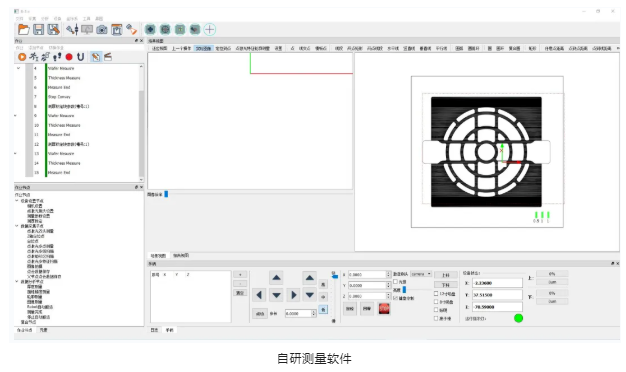Lower Z axis with down arrow

(x=309, y=295)
